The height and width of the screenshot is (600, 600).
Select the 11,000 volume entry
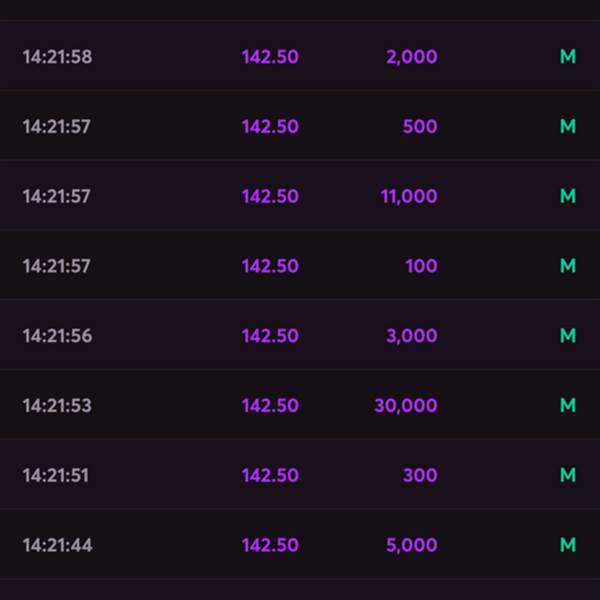pos(409,197)
